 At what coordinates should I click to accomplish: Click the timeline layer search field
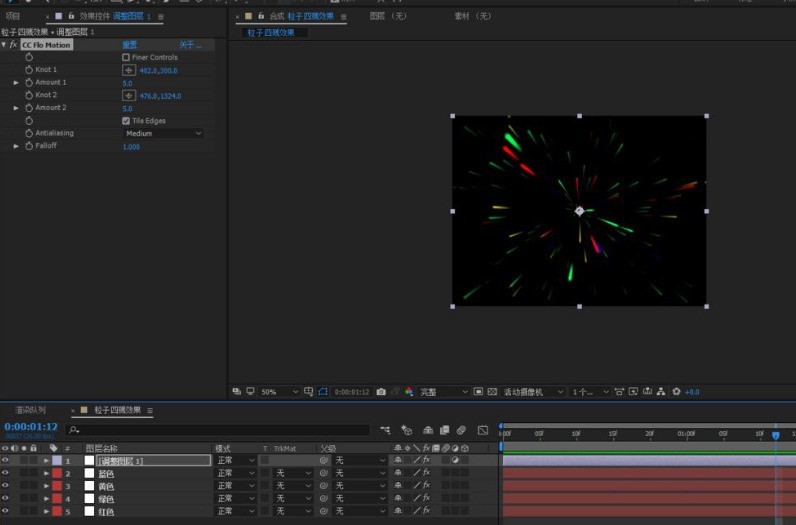(217, 430)
